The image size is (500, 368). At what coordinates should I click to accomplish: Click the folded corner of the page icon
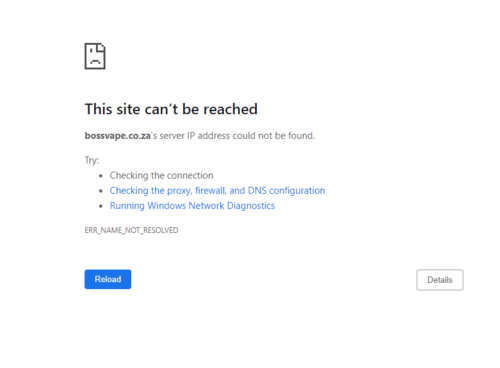[x=101, y=48]
